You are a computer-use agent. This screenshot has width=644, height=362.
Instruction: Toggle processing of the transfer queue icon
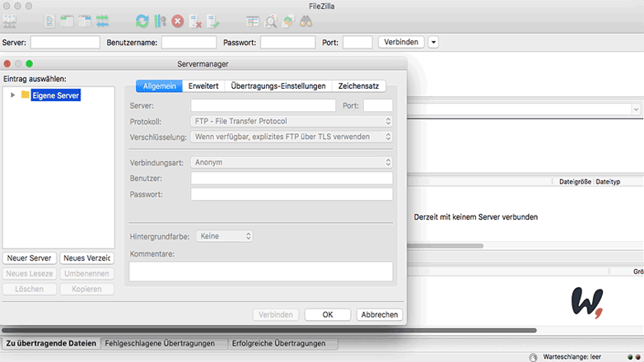(160, 21)
